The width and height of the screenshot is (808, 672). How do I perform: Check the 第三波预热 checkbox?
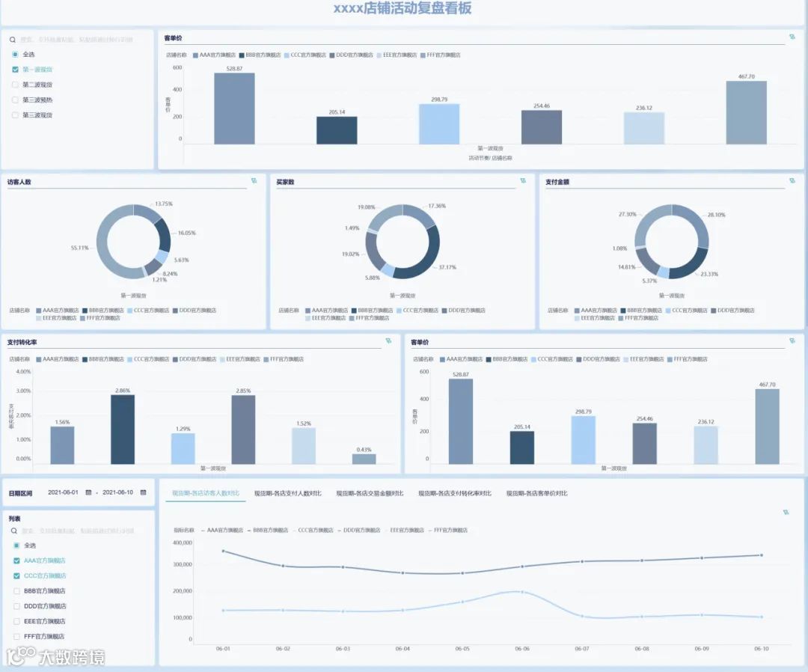[x=16, y=100]
